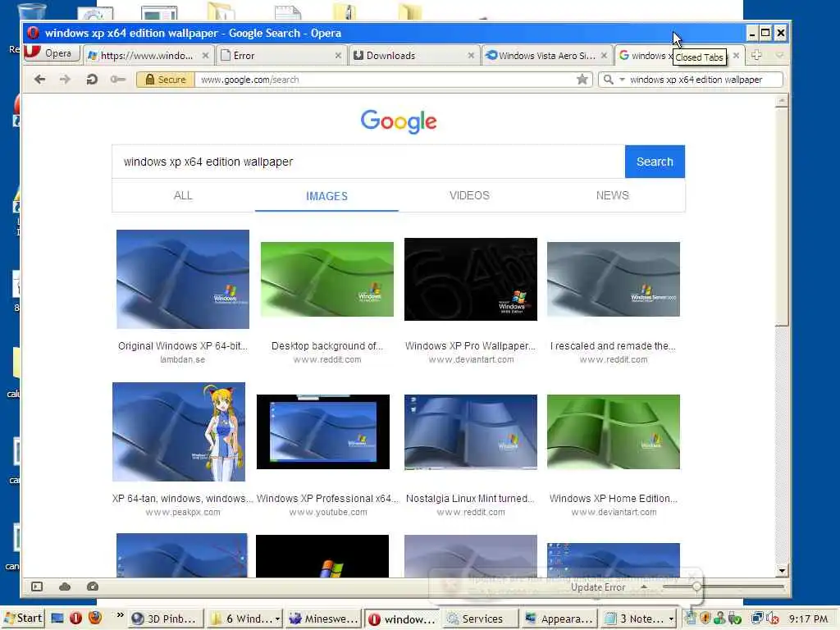Close the Windows Vista Aero tab
Image resolution: width=840 pixels, height=630 pixels.
pos(604,55)
